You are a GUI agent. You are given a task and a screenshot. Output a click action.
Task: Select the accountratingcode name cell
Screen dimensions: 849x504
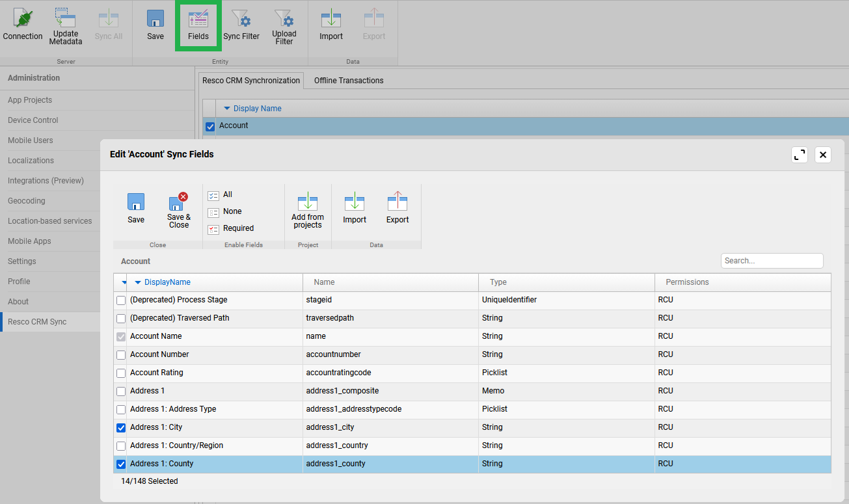391,373
